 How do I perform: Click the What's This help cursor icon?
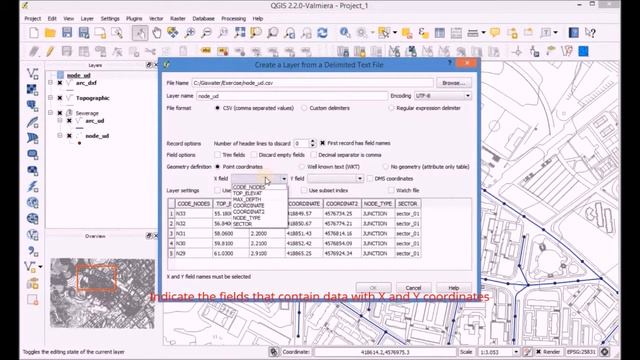coord(590,33)
